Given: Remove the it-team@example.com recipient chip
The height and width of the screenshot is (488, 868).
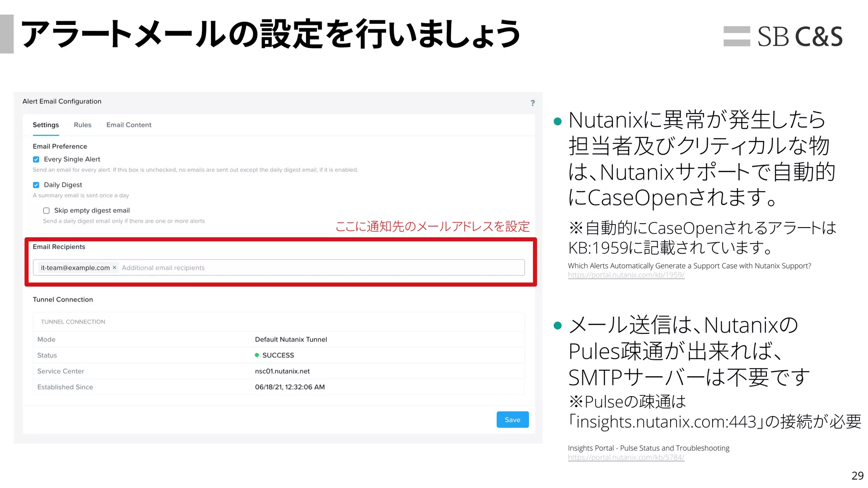Looking at the screenshot, I should [114, 267].
